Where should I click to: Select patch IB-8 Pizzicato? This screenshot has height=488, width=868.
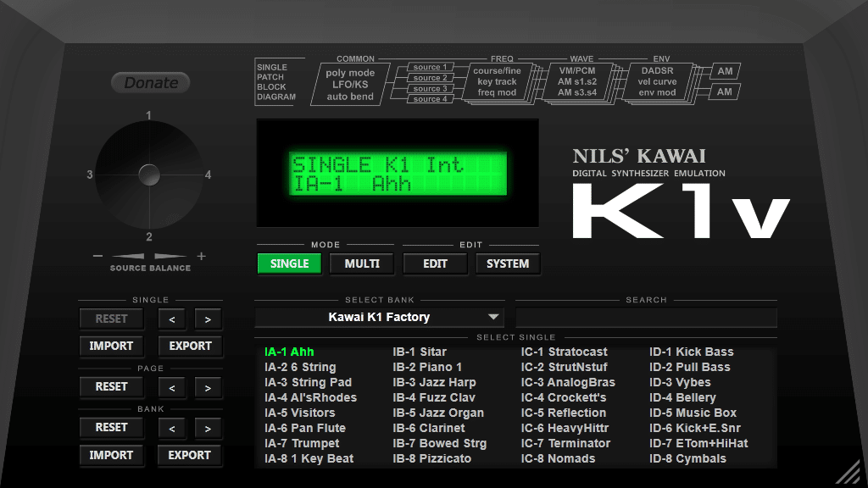pos(431,458)
